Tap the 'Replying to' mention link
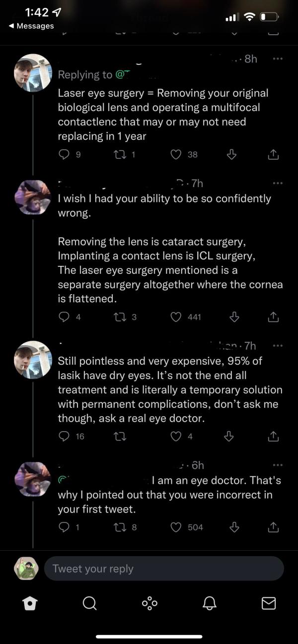Image resolution: width=298 pixels, height=644 pixels. (137, 74)
